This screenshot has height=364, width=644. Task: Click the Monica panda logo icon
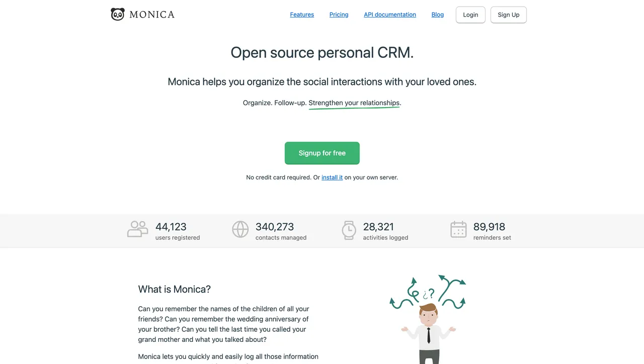point(117,14)
